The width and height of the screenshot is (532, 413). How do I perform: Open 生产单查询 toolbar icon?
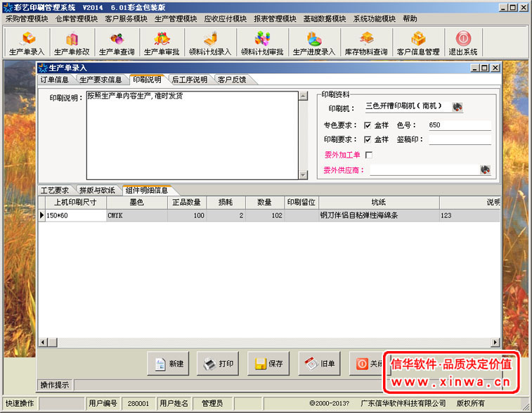(117, 42)
